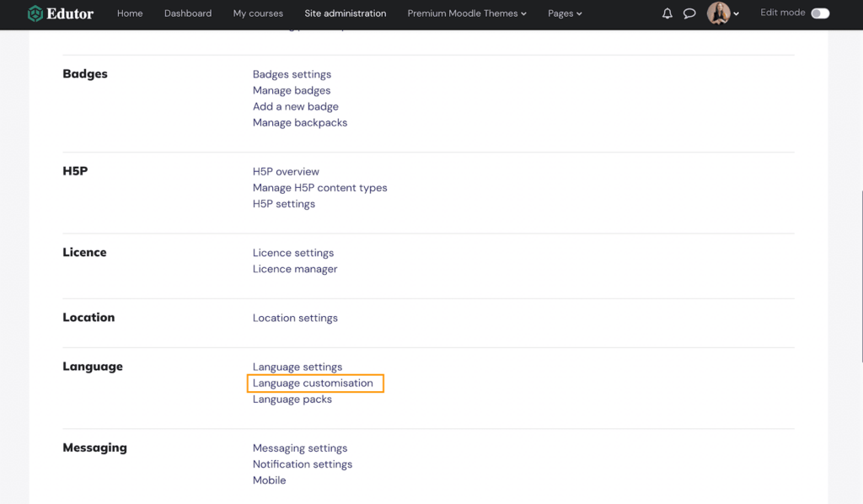Viewport: 863px width, 504px height.
Task: Open the H5P overview page
Action: pyautogui.click(x=286, y=171)
